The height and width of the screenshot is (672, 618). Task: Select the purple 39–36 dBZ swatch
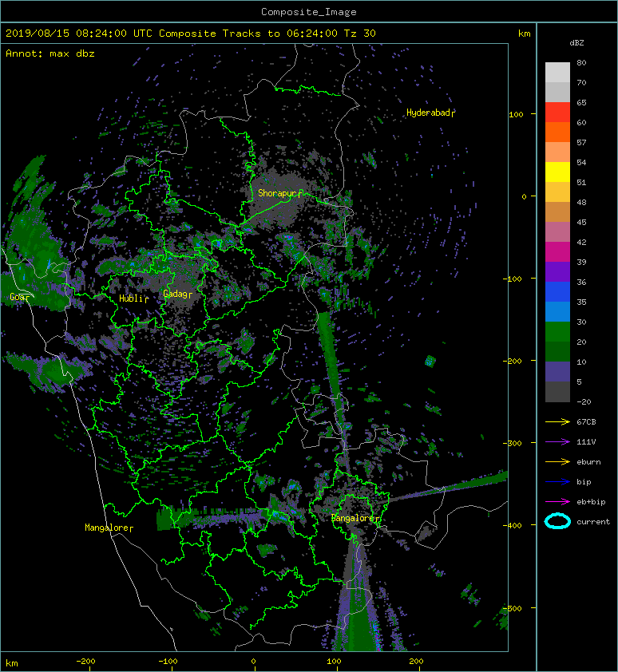[x=557, y=271]
